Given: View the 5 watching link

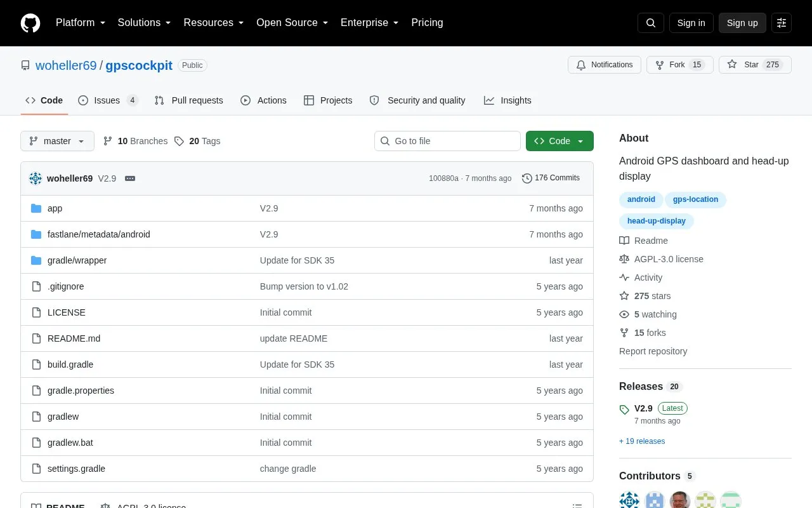Looking at the screenshot, I should coord(648,314).
